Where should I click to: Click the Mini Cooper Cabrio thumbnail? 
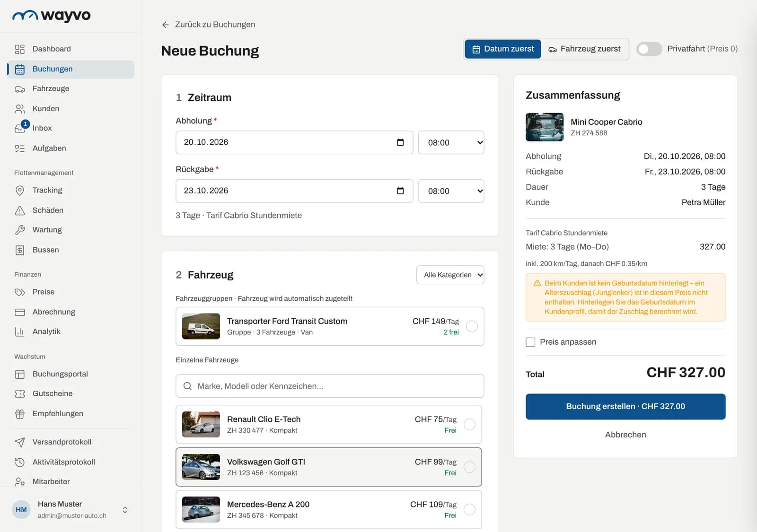545,127
